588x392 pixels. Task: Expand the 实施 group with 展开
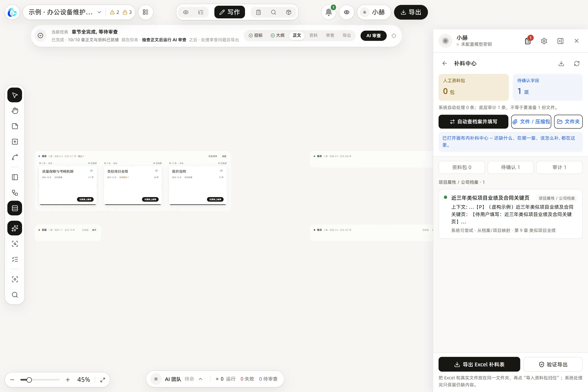click(94, 230)
